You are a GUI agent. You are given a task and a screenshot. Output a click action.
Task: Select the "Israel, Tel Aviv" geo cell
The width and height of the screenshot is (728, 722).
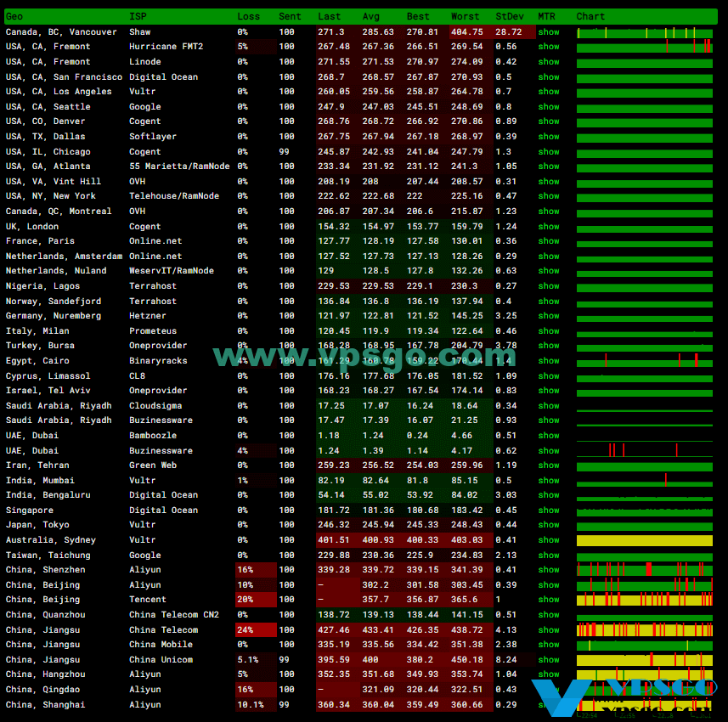(x=48, y=391)
